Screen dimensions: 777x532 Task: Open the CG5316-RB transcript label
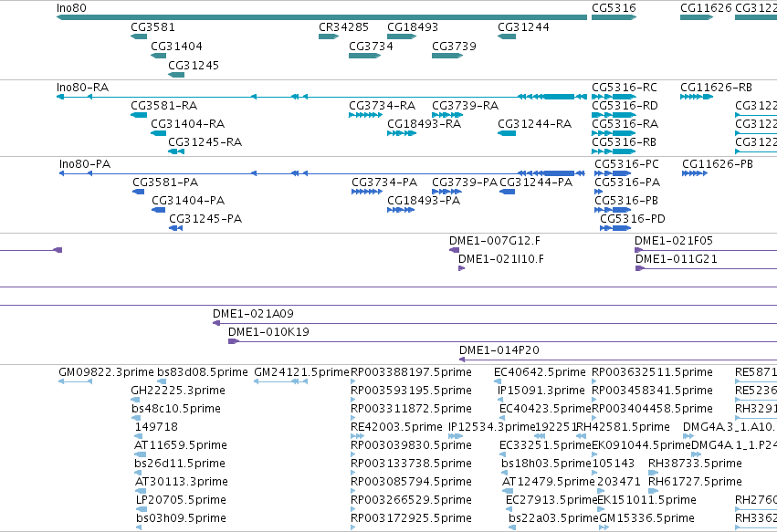pyautogui.click(x=624, y=142)
